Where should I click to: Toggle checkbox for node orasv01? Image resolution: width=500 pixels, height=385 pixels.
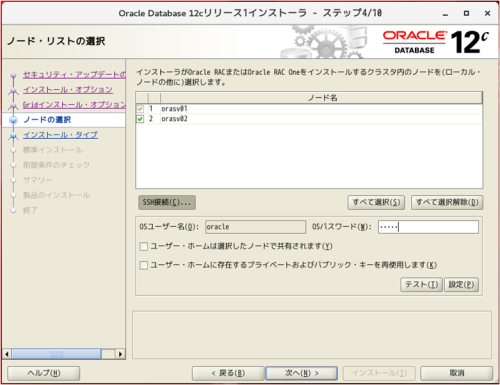[140, 109]
